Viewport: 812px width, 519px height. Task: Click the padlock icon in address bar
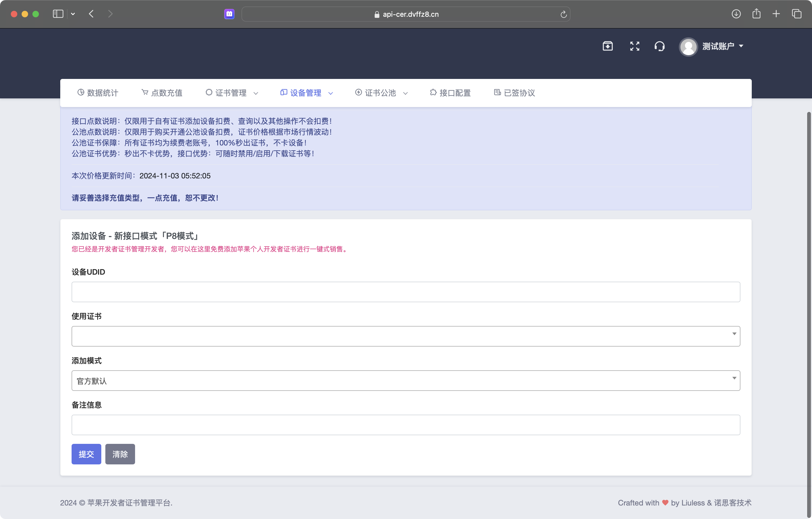pos(377,15)
